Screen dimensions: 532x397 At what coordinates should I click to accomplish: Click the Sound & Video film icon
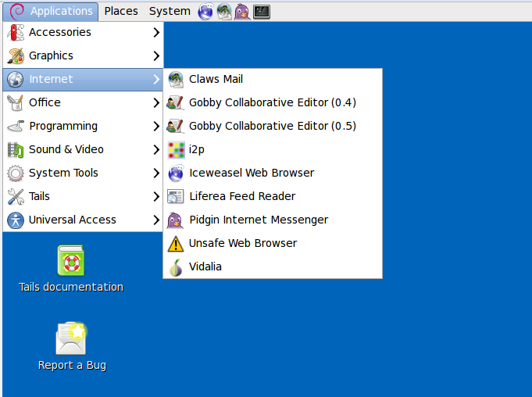click(x=16, y=149)
